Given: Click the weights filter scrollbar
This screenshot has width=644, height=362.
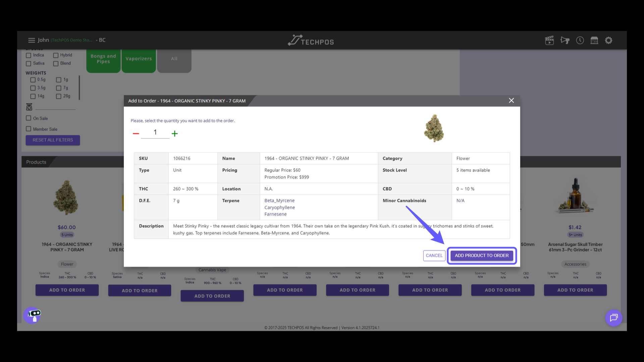Looking at the screenshot, I should tap(79, 88).
